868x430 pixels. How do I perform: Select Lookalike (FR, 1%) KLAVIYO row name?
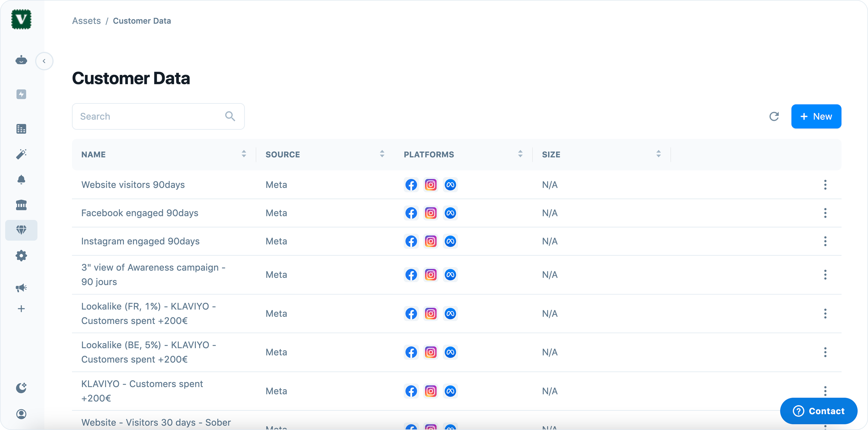click(149, 314)
